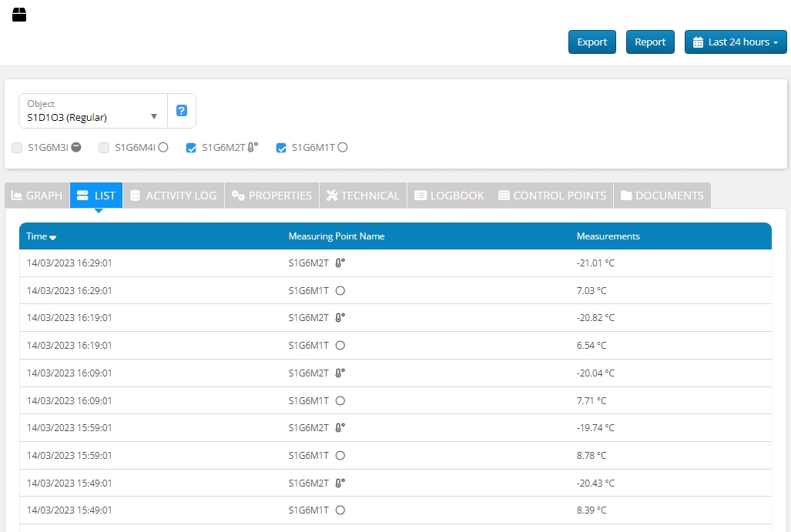The height and width of the screenshot is (532, 791).
Task: Open the ACTIVITY LOG tab
Action: coord(173,196)
